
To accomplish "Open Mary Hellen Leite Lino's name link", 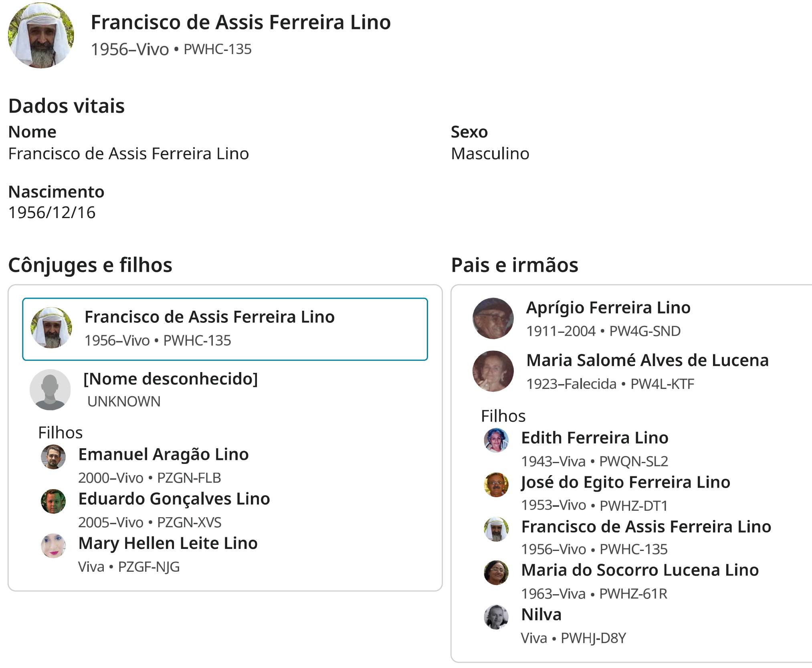I will pyautogui.click(x=168, y=543).
